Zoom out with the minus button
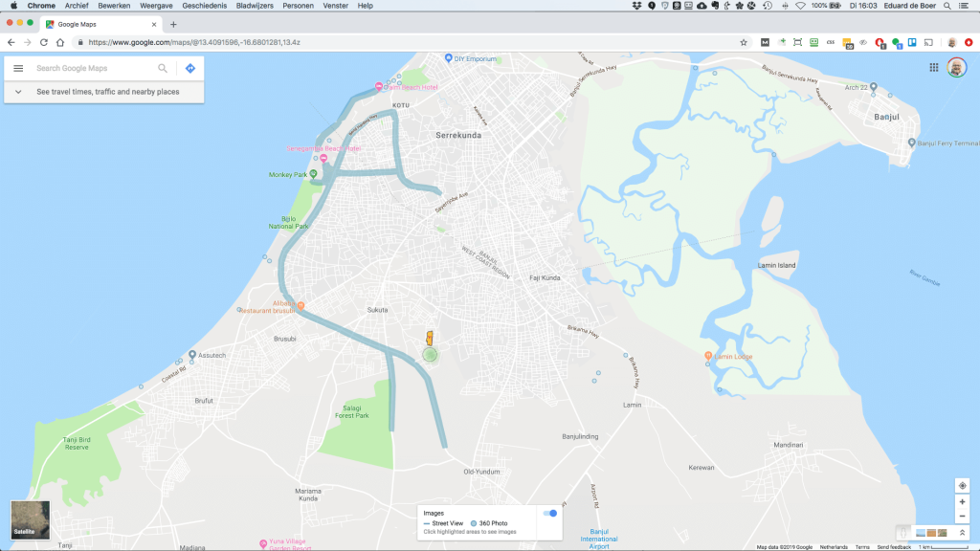This screenshot has width=980, height=551. (962, 517)
